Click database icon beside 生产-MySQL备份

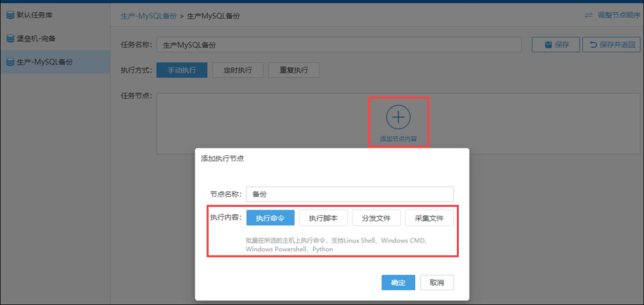(x=10, y=62)
